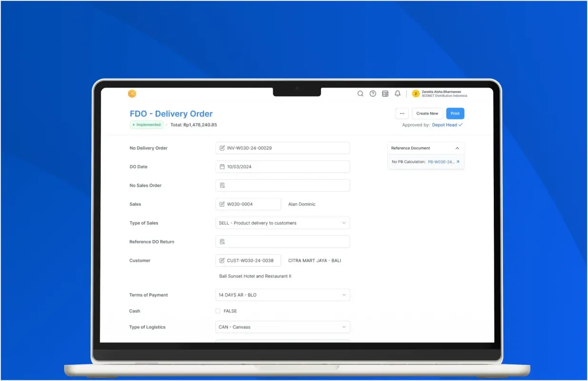The image size is (588, 381).
Task: Open Type of Sales dropdown
Action: tap(283, 223)
